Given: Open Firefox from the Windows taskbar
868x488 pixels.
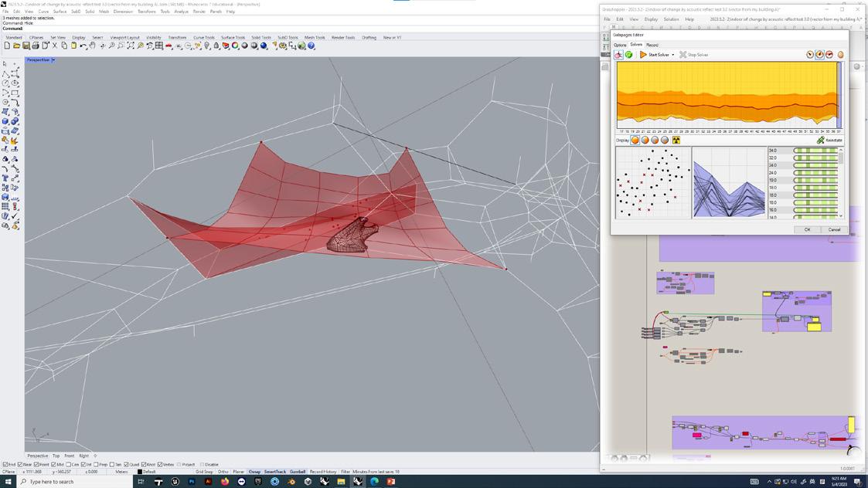Looking at the screenshot, I should [225, 482].
